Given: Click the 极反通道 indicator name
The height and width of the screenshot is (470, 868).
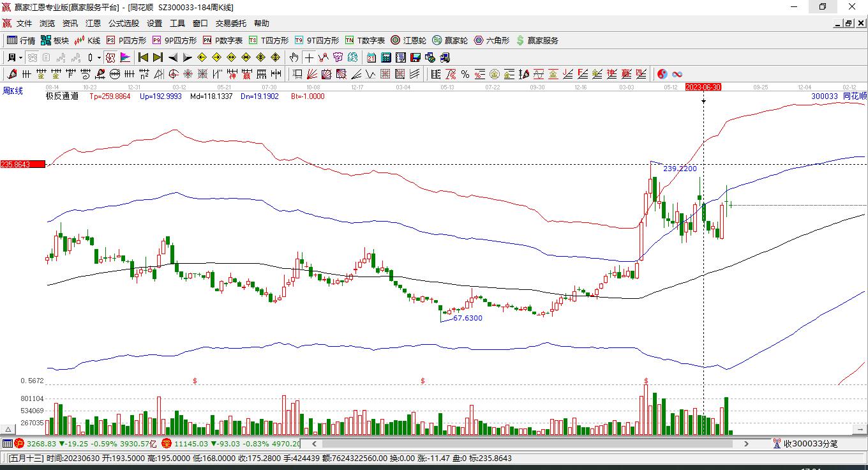Looking at the screenshot, I should coord(62,96).
